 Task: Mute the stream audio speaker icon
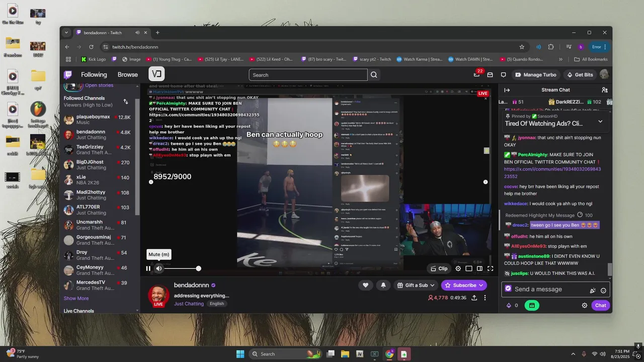pyautogui.click(x=159, y=268)
